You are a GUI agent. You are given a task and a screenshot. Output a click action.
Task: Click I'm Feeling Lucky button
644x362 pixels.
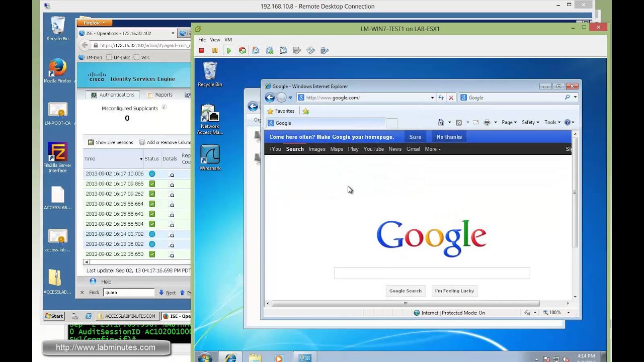click(454, 291)
